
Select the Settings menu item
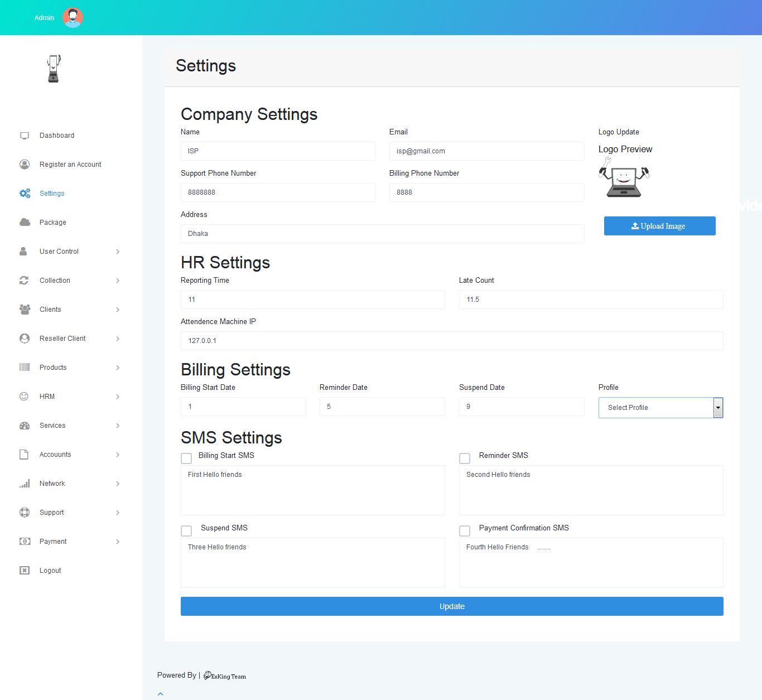(52, 194)
